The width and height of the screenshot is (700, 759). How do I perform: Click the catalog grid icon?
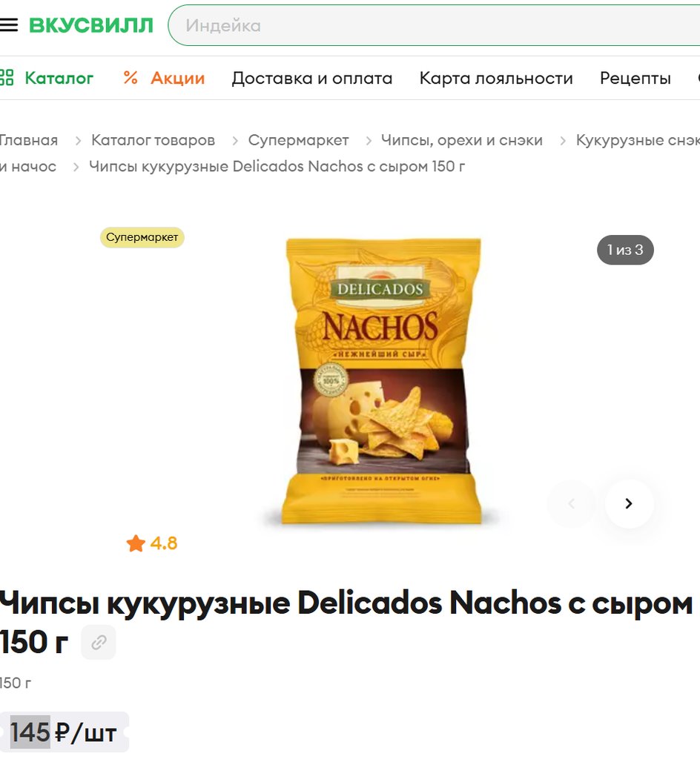pos(6,77)
